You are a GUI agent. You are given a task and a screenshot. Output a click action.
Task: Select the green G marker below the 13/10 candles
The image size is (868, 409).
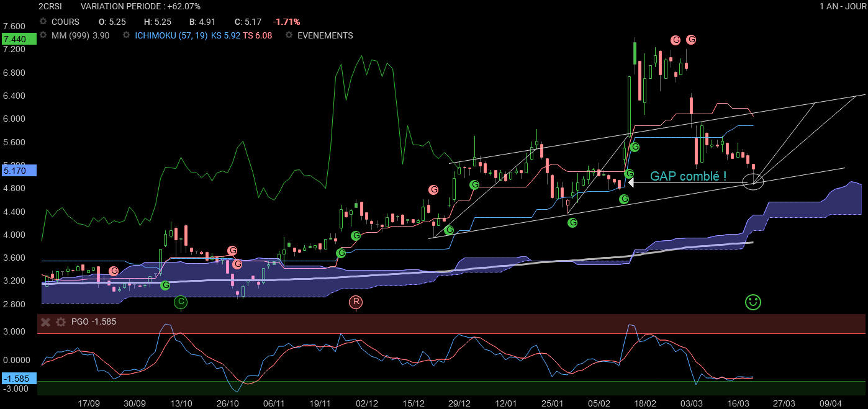pyautogui.click(x=165, y=285)
